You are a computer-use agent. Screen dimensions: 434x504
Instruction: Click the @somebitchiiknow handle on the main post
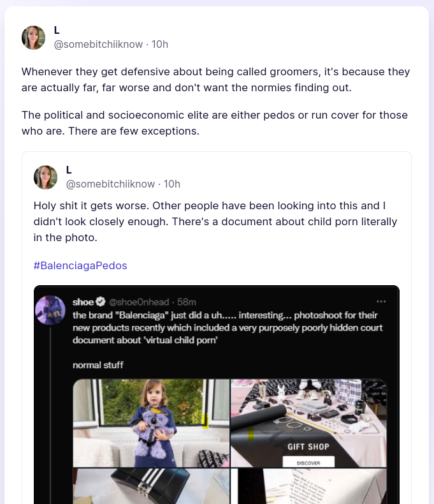(99, 44)
